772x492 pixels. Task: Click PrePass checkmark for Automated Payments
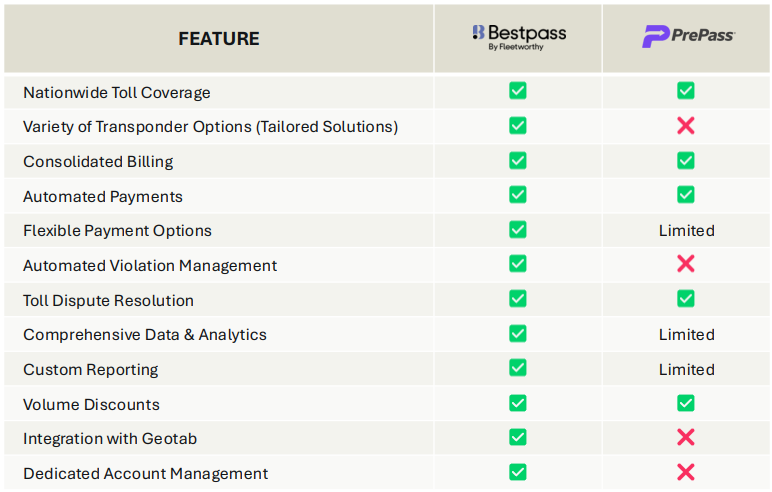coord(685,195)
